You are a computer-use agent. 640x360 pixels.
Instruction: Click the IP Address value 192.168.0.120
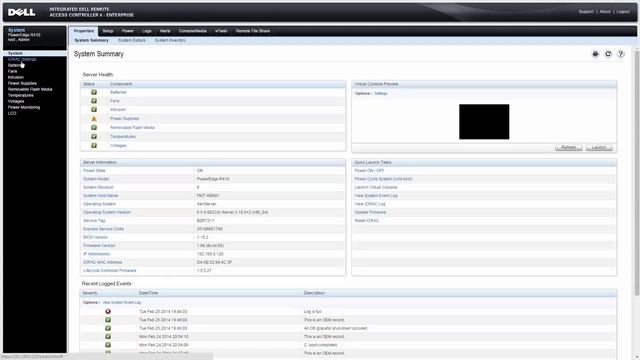click(210, 254)
